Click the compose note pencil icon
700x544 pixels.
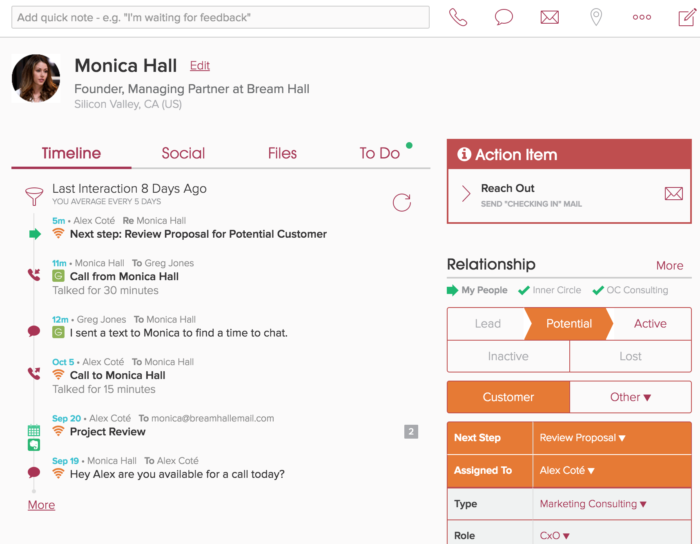[688, 17]
